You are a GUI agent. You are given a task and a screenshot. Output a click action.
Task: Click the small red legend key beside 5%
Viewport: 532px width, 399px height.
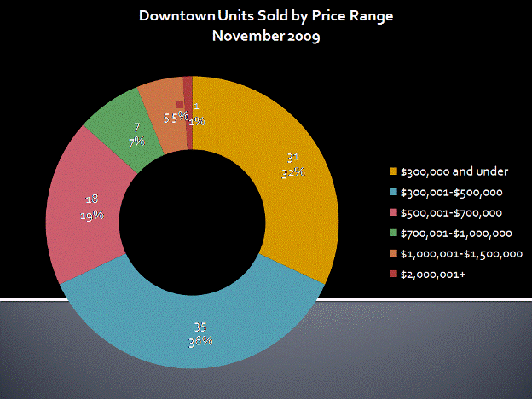click(180, 105)
